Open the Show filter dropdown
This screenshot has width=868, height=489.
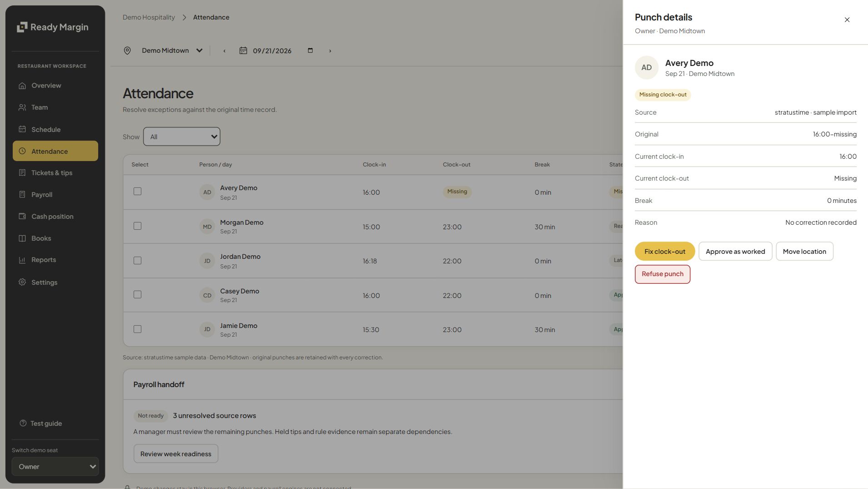pyautogui.click(x=182, y=136)
